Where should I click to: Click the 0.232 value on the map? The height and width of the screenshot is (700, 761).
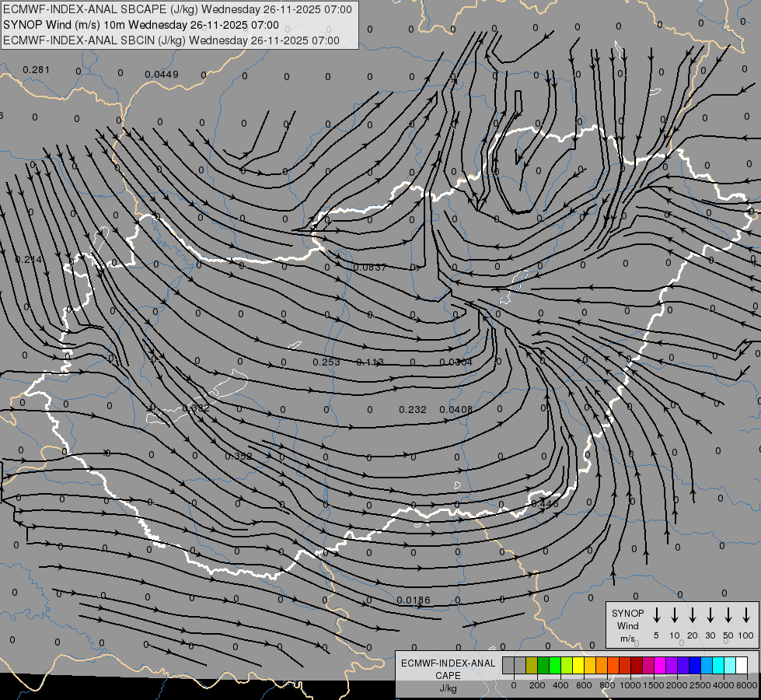413,410
